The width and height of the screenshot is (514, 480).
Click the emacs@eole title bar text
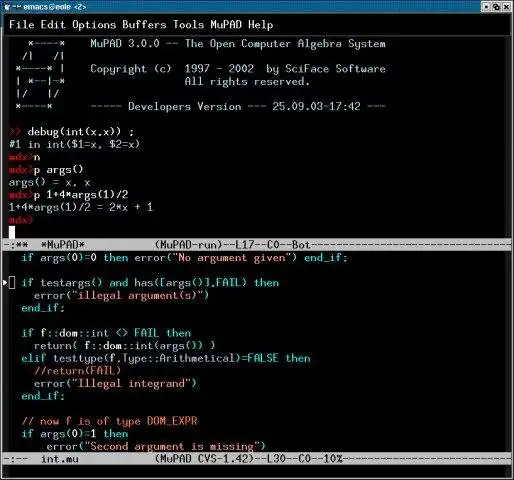(x=55, y=6)
